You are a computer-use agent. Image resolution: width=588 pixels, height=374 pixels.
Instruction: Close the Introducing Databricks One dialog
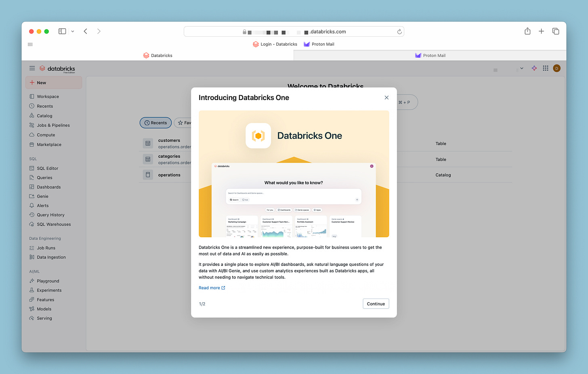point(386,98)
